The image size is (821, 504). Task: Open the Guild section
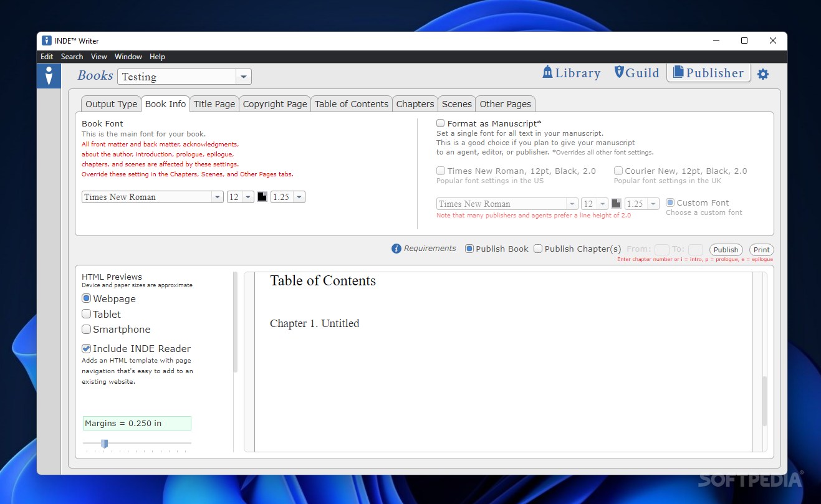click(636, 73)
